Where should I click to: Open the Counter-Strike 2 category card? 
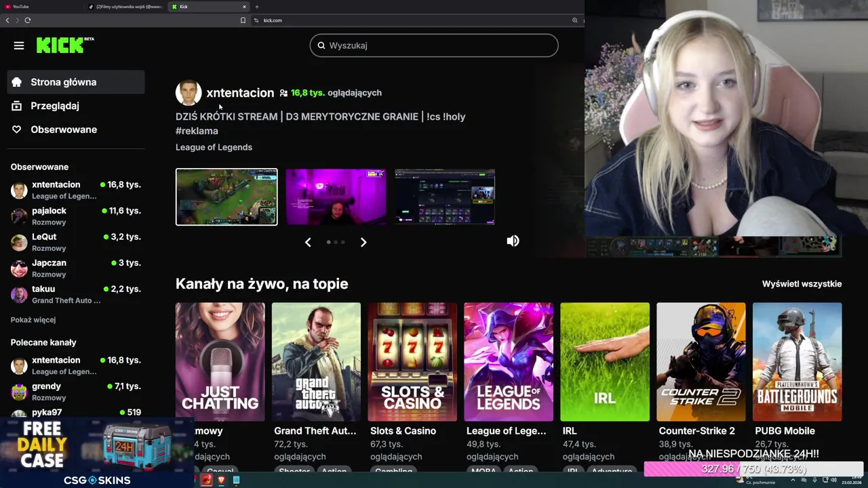[701, 362]
